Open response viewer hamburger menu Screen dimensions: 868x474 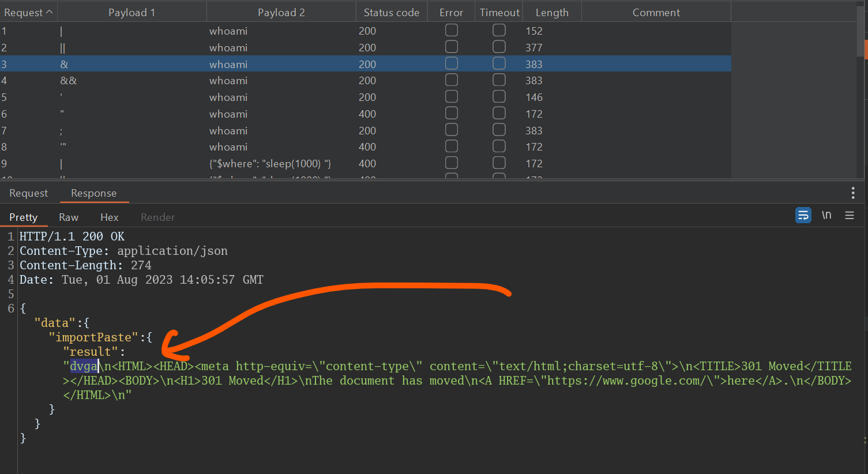(x=850, y=215)
